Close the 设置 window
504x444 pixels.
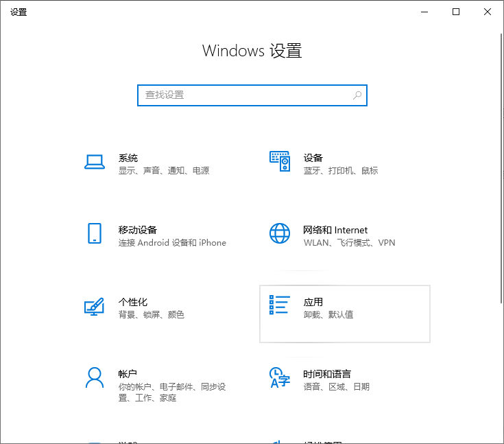[488, 12]
